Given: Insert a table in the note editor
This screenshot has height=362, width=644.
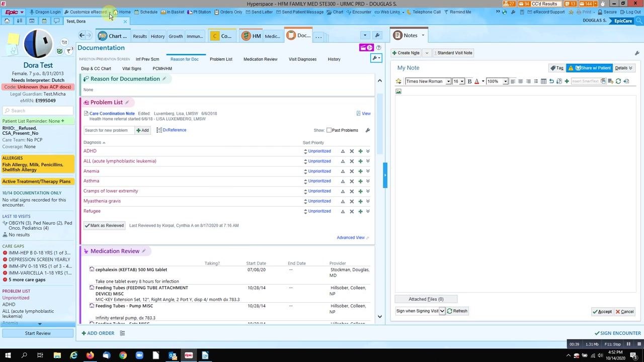Looking at the screenshot, I should click(x=543, y=81).
